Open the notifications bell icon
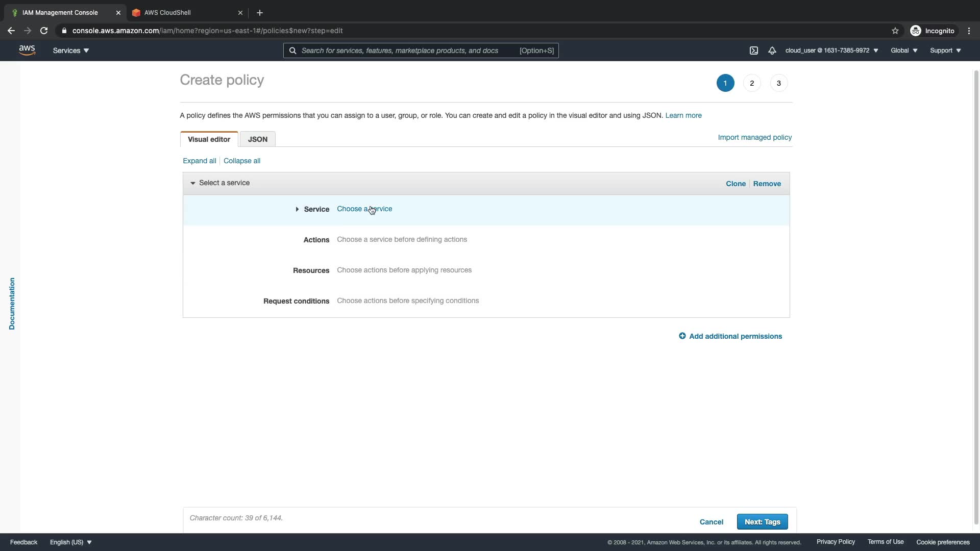 click(x=772, y=51)
